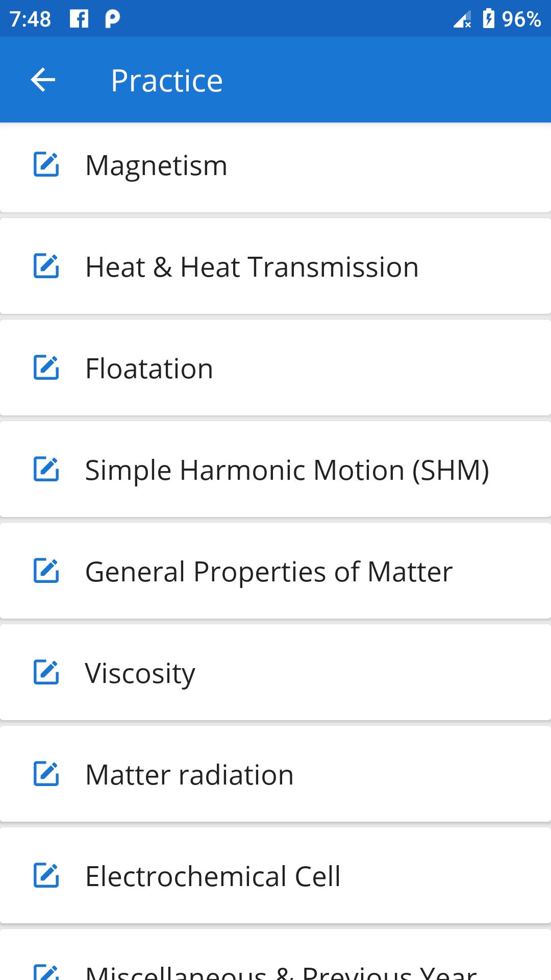Tap edit icon beside Heat & Heat Transmission
Screen dimensions: 551x980
[x=46, y=266]
